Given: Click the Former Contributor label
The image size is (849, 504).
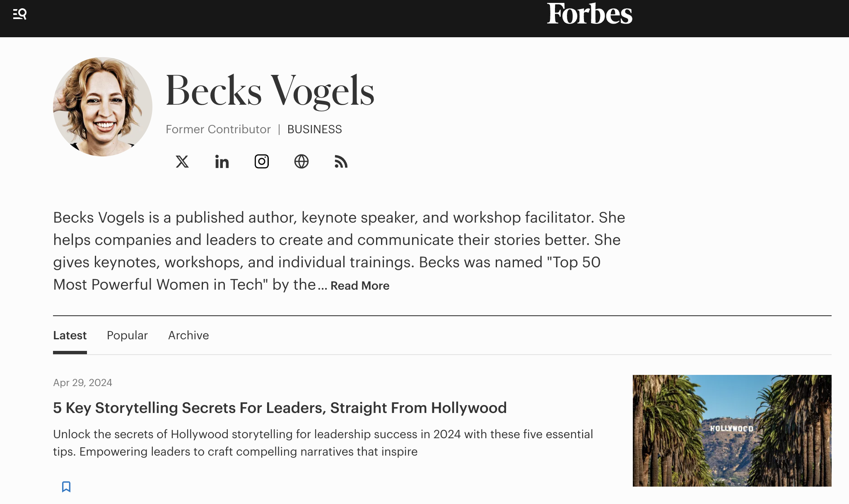Looking at the screenshot, I should 218,130.
